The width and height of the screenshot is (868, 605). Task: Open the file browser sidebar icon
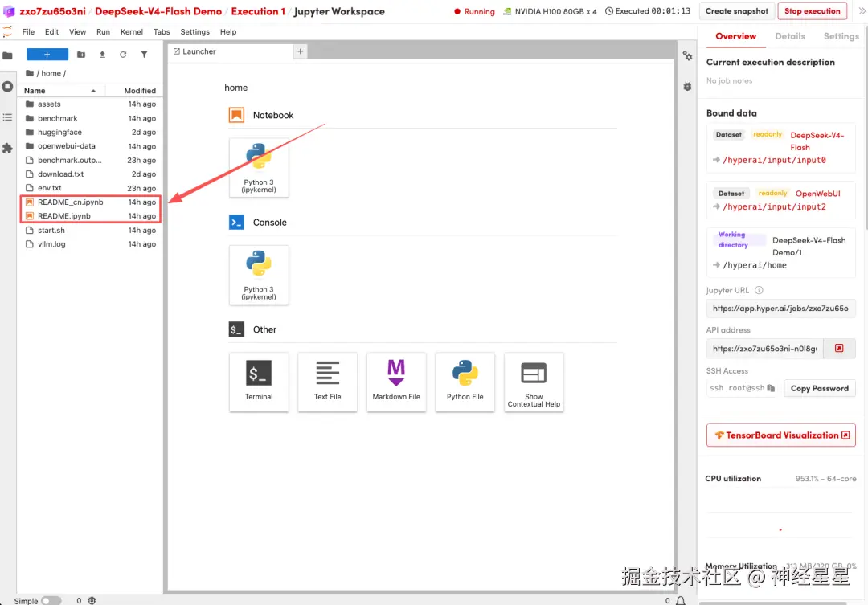pos(8,55)
